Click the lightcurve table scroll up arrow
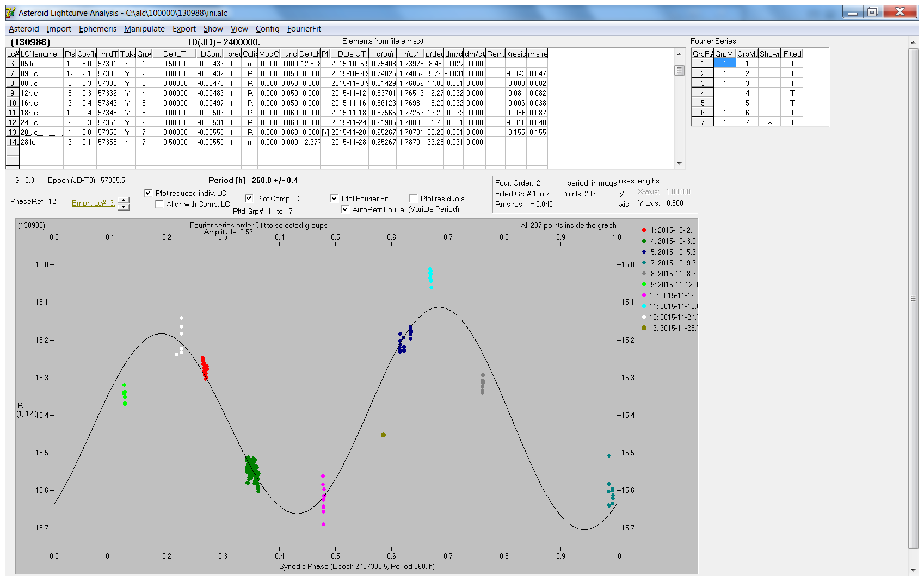 (x=679, y=54)
